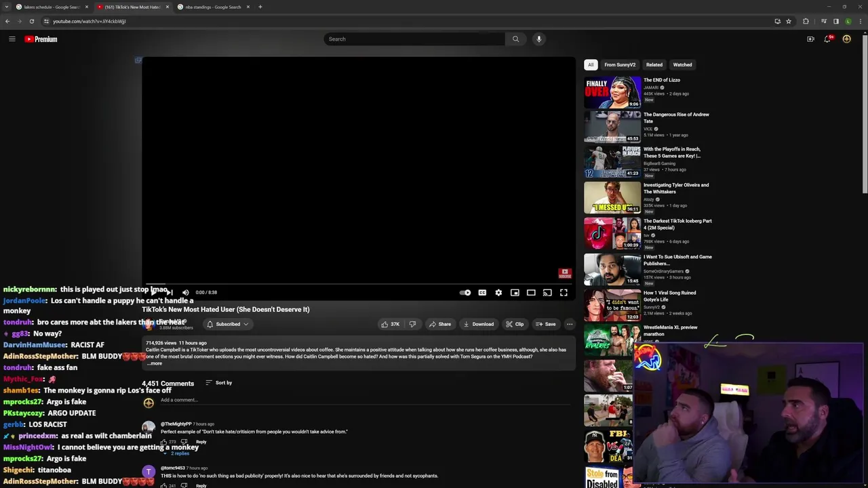Open Chrome extensions puzzle icon
Screen dimensions: 868x488
(x=806, y=21)
